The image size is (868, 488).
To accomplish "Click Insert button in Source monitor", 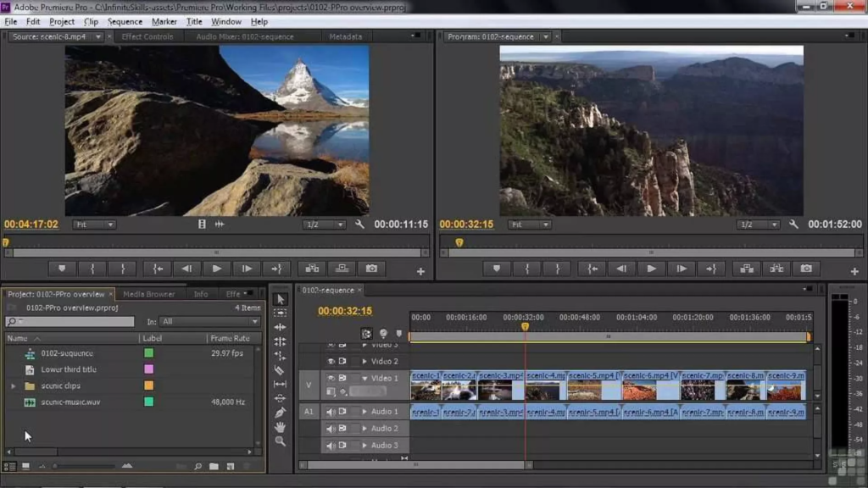I will (x=312, y=269).
